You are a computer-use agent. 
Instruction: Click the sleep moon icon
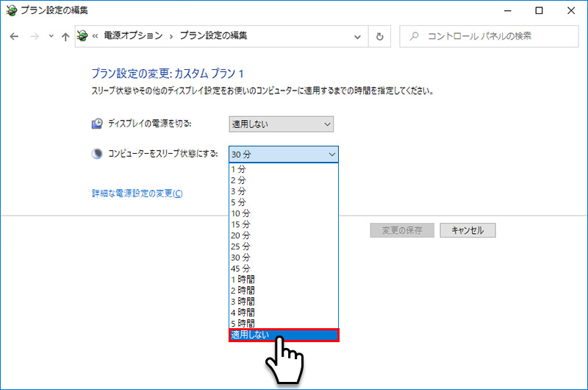pyautogui.click(x=97, y=154)
